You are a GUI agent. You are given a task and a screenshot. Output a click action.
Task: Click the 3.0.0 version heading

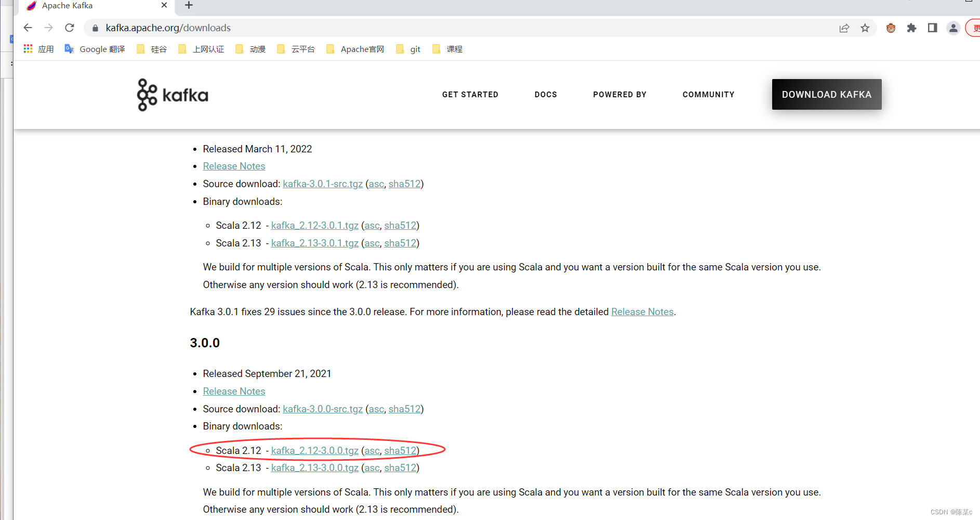(x=205, y=343)
